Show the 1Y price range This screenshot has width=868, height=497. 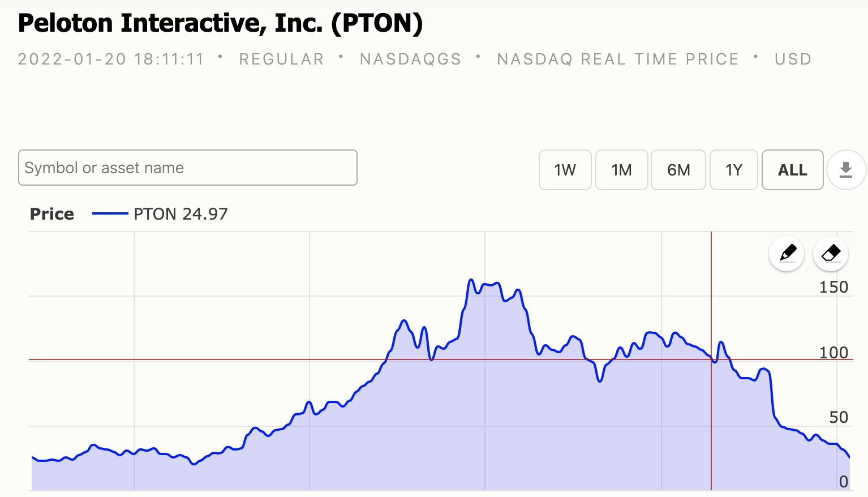click(x=733, y=170)
